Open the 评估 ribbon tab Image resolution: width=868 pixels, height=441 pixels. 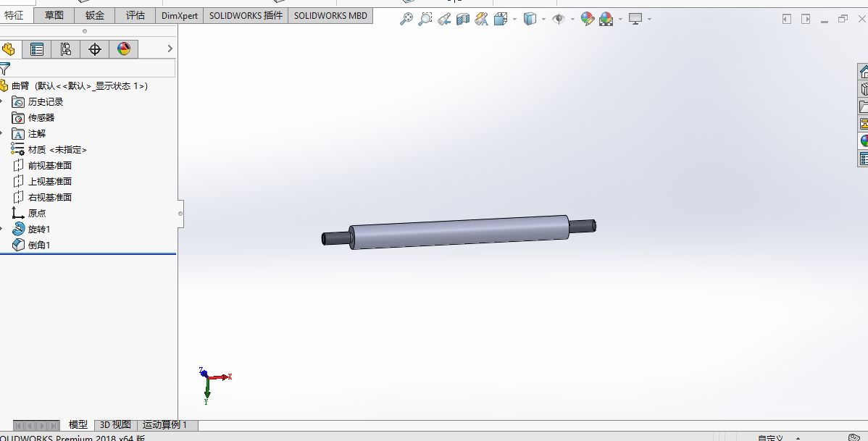click(135, 15)
